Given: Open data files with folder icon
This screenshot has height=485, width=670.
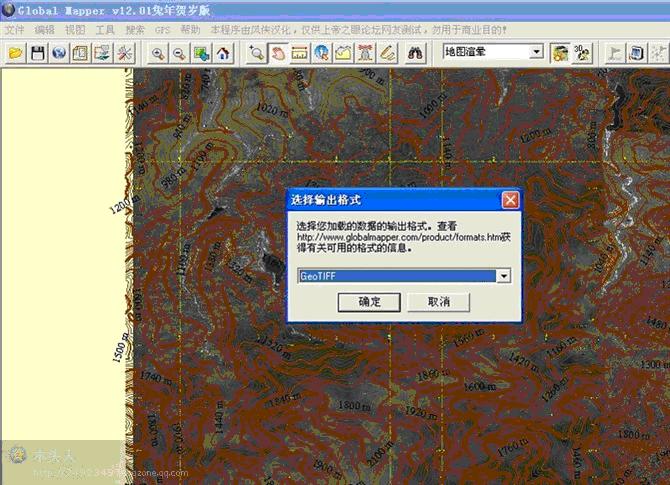Looking at the screenshot, I should point(15,53).
